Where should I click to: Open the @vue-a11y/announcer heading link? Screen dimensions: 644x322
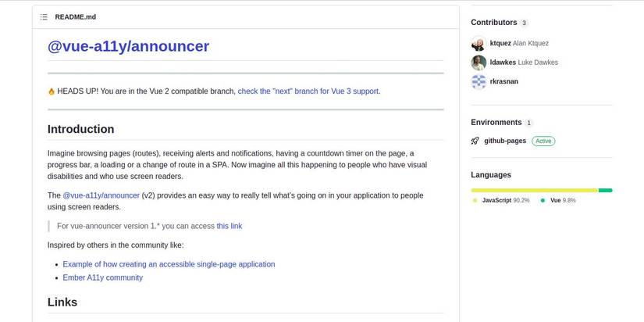pyautogui.click(x=128, y=46)
